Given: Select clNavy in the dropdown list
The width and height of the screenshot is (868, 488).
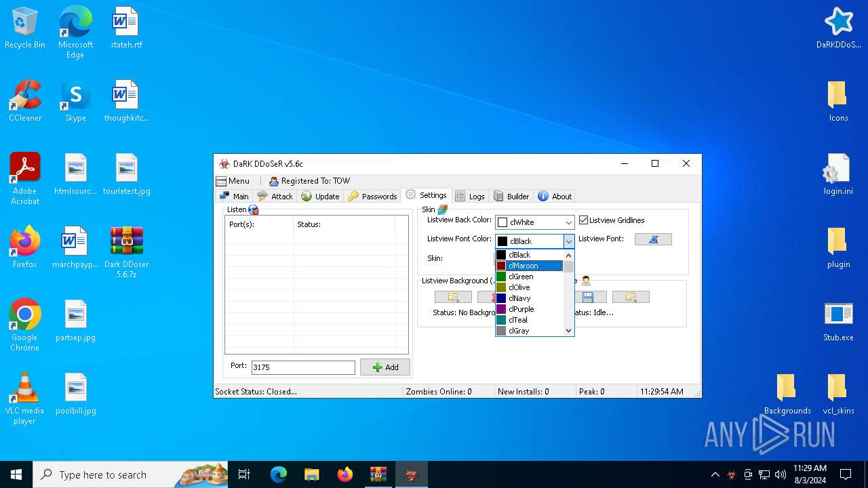Looking at the screenshot, I should 530,298.
